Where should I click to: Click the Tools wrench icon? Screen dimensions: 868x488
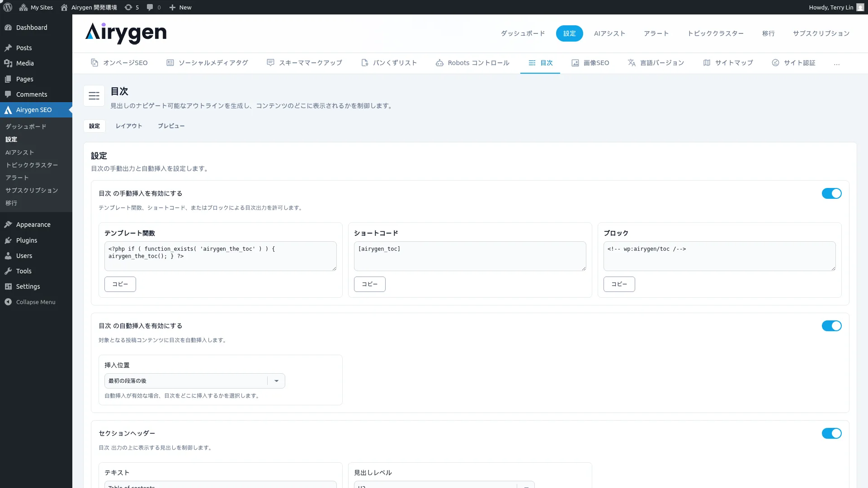tap(8, 271)
